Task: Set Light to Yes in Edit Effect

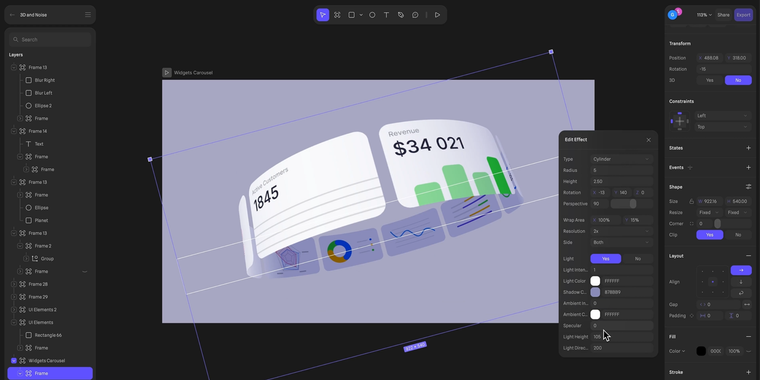Action: pyautogui.click(x=605, y=259)
